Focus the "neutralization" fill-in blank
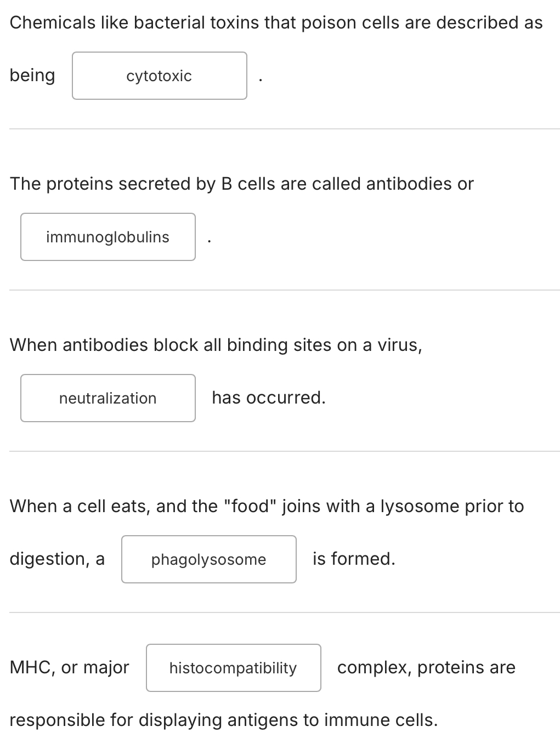Viewport: 560px width, 749px height. pos(108,398)
